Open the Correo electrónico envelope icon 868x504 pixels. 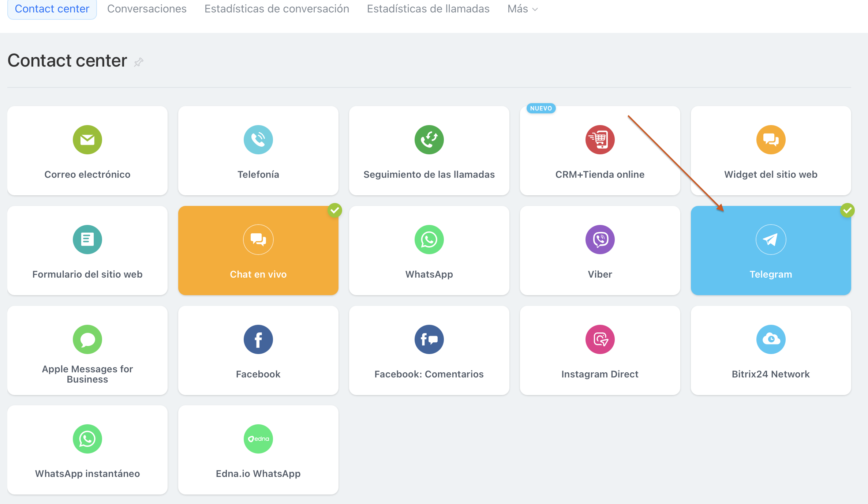(x=87, y=140)
